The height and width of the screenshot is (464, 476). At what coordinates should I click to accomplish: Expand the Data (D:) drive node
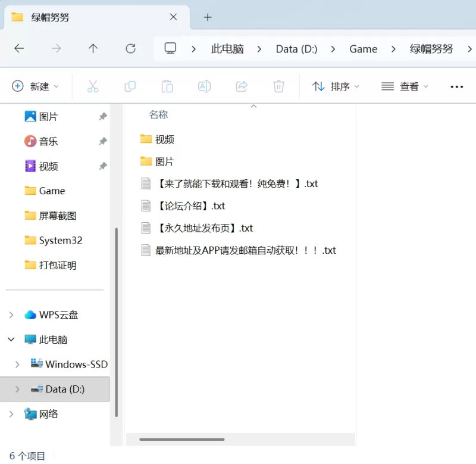(x=17, y=390)
